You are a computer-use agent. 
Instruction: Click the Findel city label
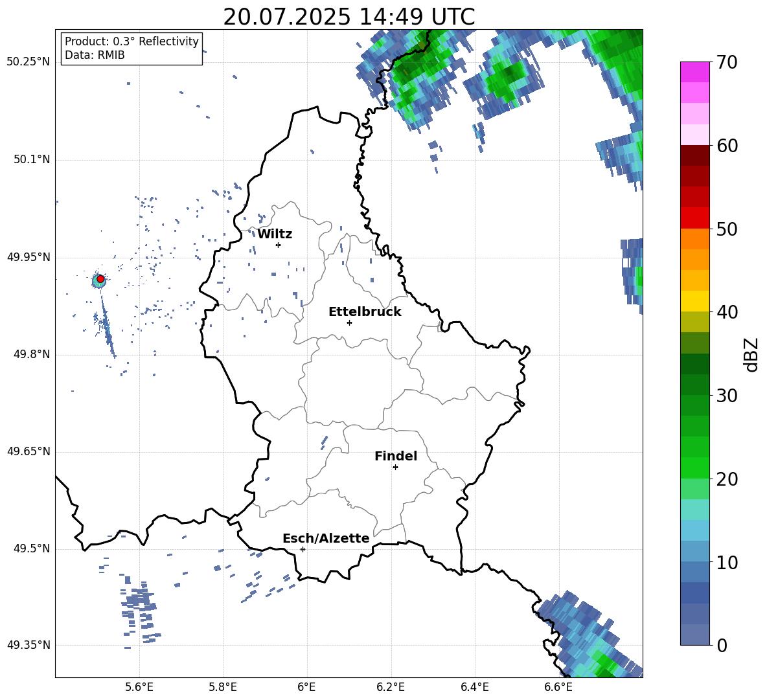pos(396,456)
